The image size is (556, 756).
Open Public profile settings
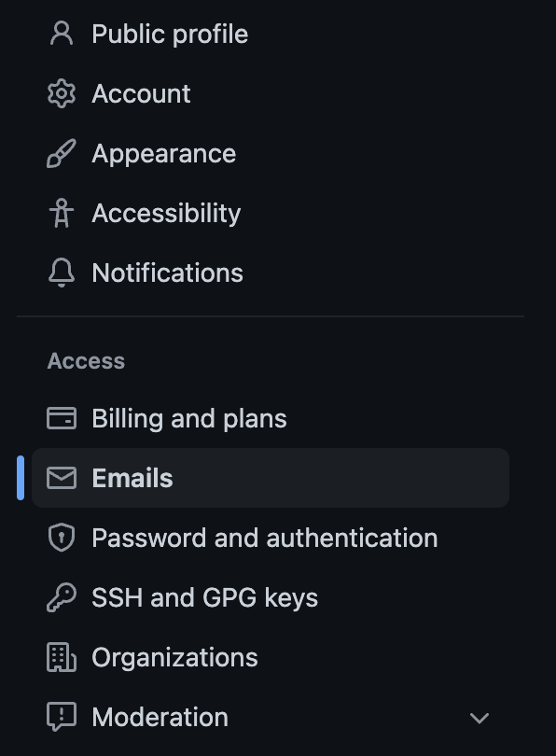pyautogui.click(x=169, y=34)
